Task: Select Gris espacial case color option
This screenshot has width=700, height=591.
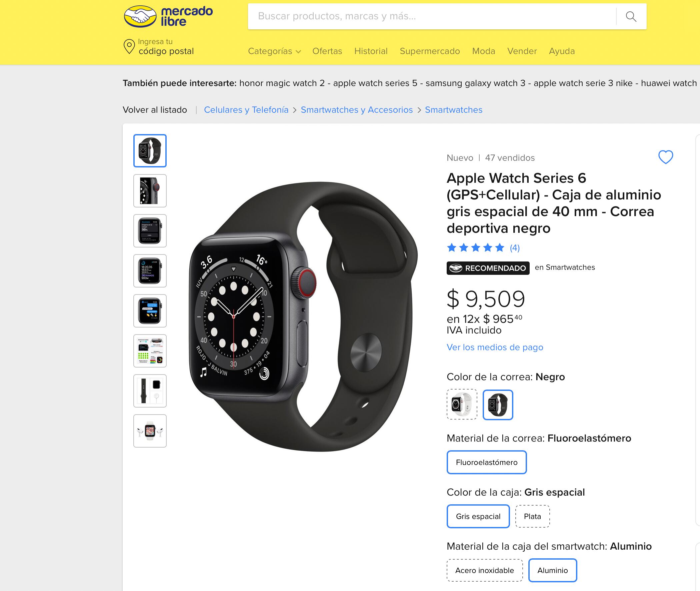Action: [x=478, y=516]
